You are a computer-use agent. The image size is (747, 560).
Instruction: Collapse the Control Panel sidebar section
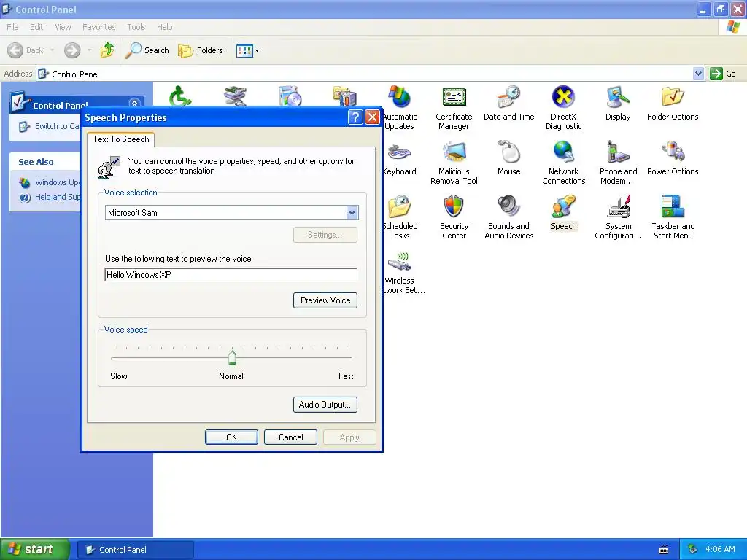click(x=134, y=104)
